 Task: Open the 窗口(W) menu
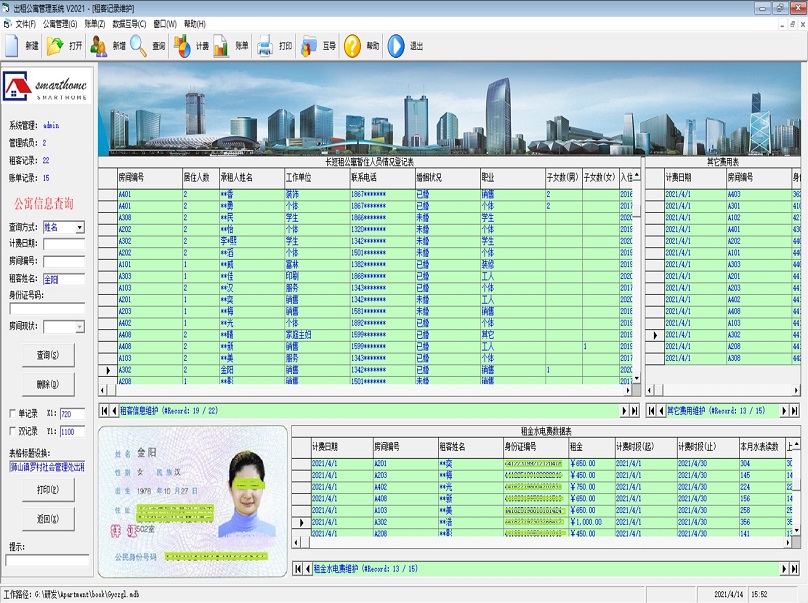[x=165, y=24]
